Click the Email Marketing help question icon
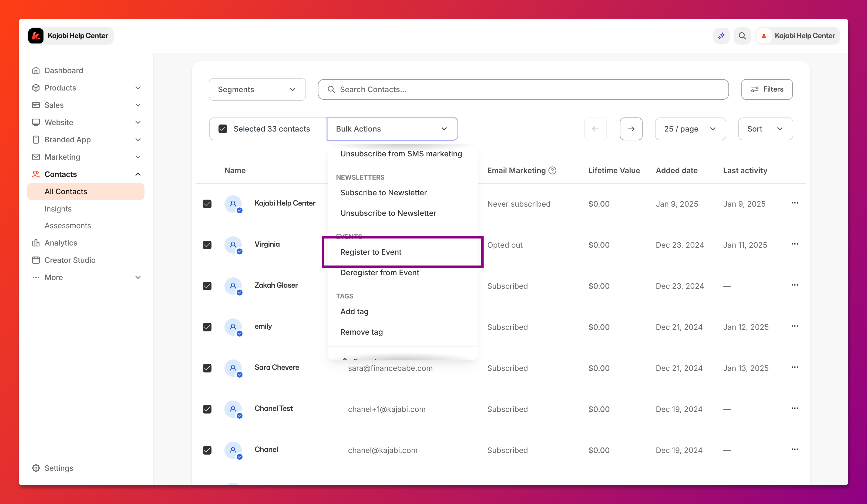Screen dimensions: 867x504 pos(552,171)
